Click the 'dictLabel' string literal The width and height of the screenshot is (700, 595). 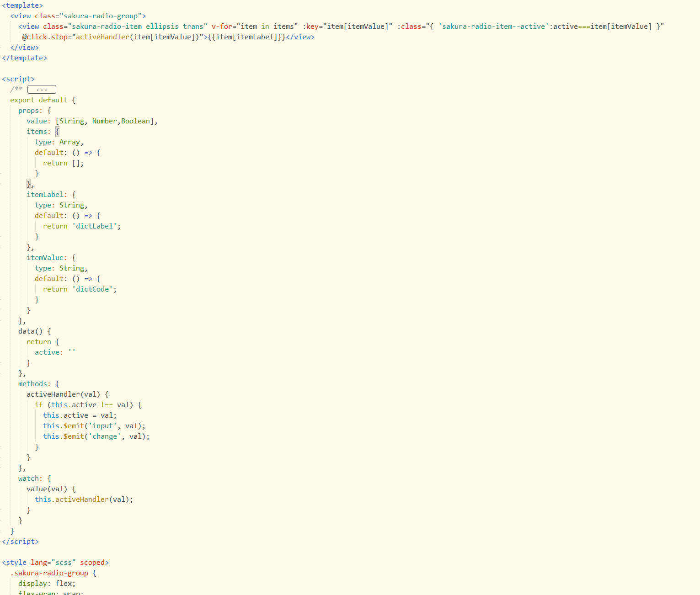(96, 226)
